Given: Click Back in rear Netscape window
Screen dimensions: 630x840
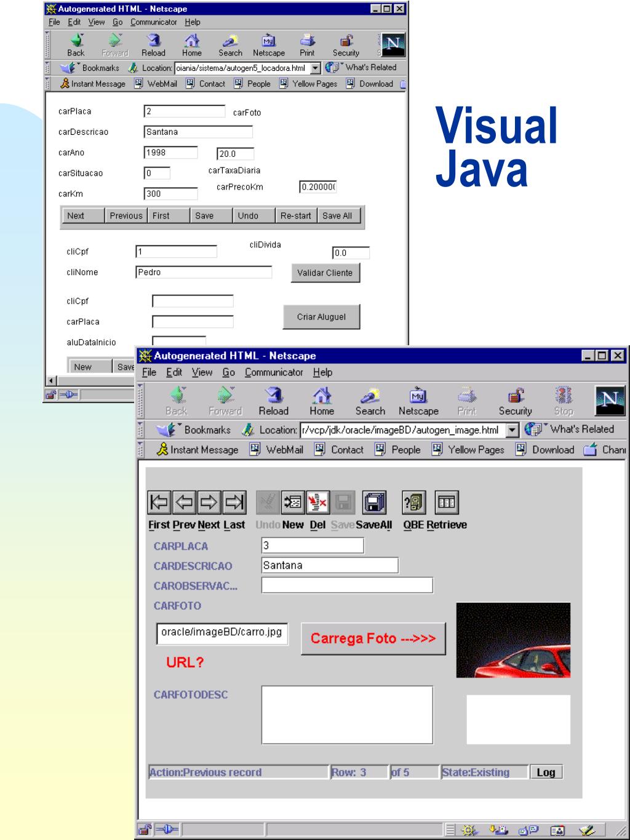Looking at the screenshot, I should coord(76,45).
